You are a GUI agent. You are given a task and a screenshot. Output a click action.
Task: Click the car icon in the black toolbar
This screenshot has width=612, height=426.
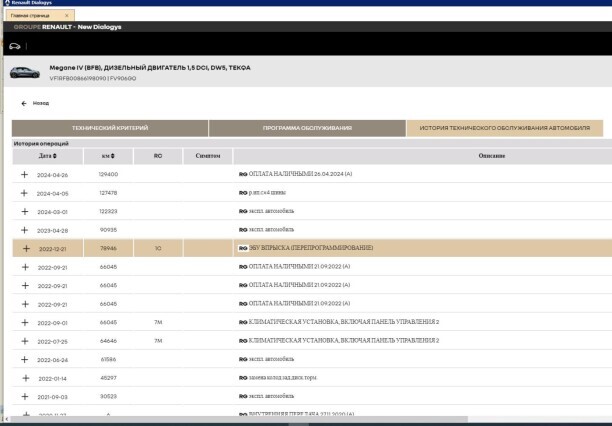tap(14, 46)
